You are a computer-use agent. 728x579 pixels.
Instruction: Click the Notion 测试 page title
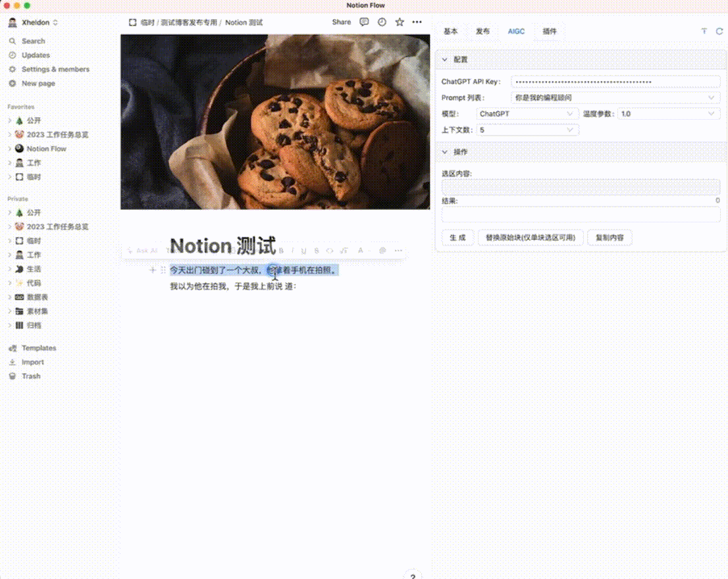[x=223, y=245]
